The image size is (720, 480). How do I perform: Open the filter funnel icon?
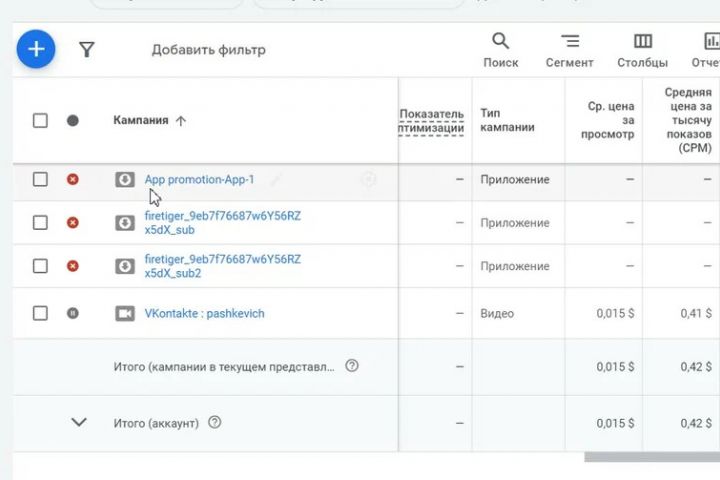pyautogui.click(x=87, y=49)
